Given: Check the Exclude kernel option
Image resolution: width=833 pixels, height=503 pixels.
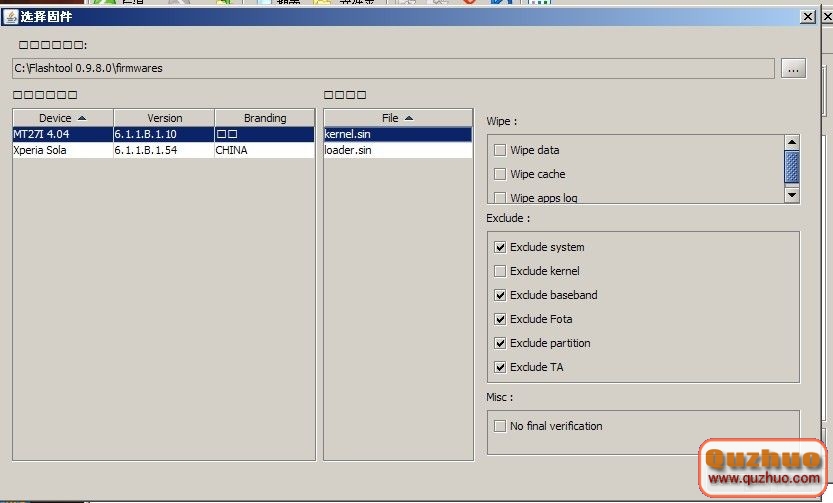Looking at the screenshot, I should tap(500, 271).
